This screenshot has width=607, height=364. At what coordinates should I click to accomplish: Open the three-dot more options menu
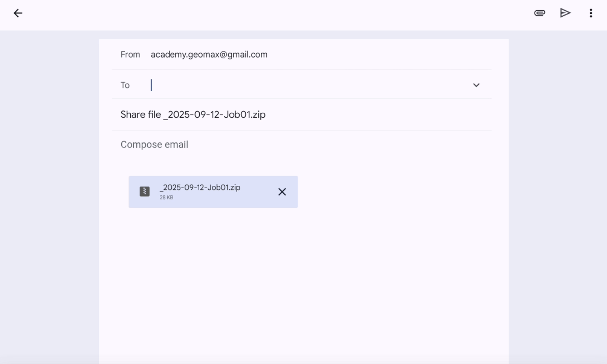click(591, 13)
